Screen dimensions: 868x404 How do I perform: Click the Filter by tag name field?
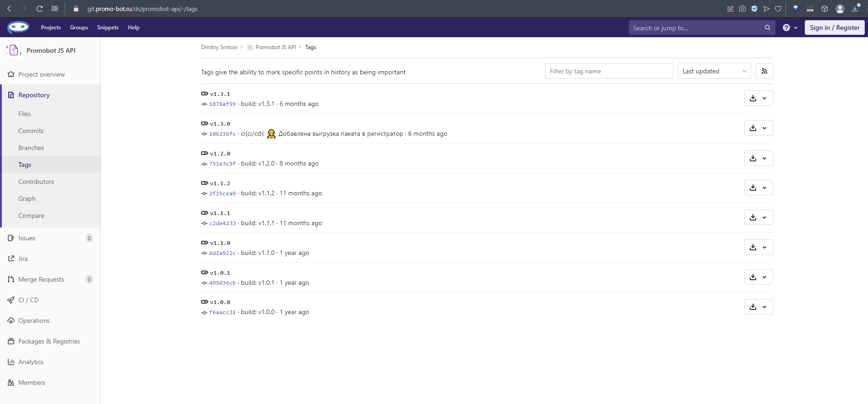coord(609,71)
